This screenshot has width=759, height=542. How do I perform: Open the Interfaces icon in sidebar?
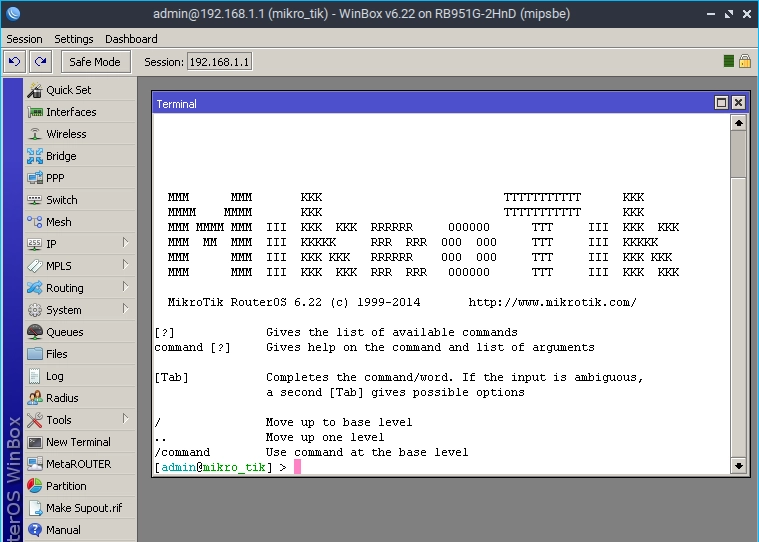[35, 112]
